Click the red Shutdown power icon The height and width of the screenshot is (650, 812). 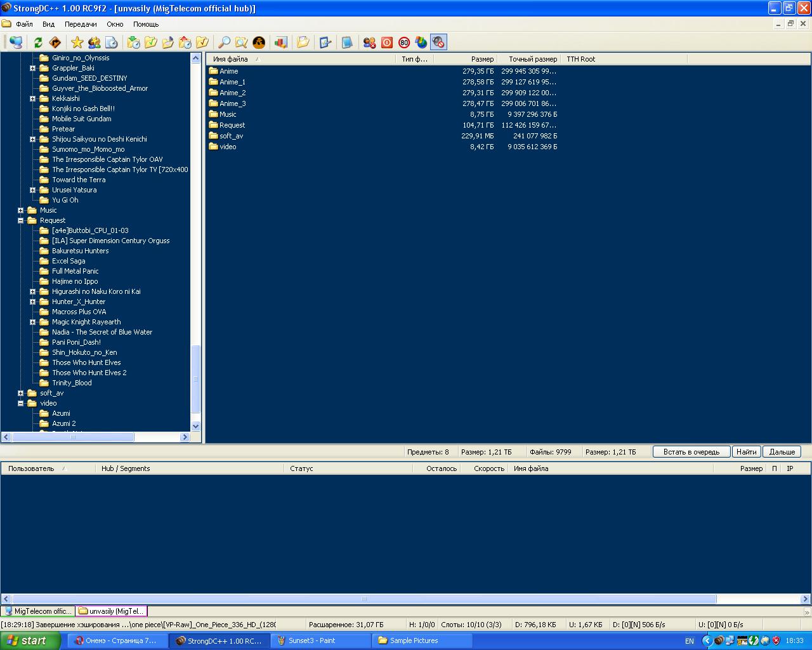387,43
